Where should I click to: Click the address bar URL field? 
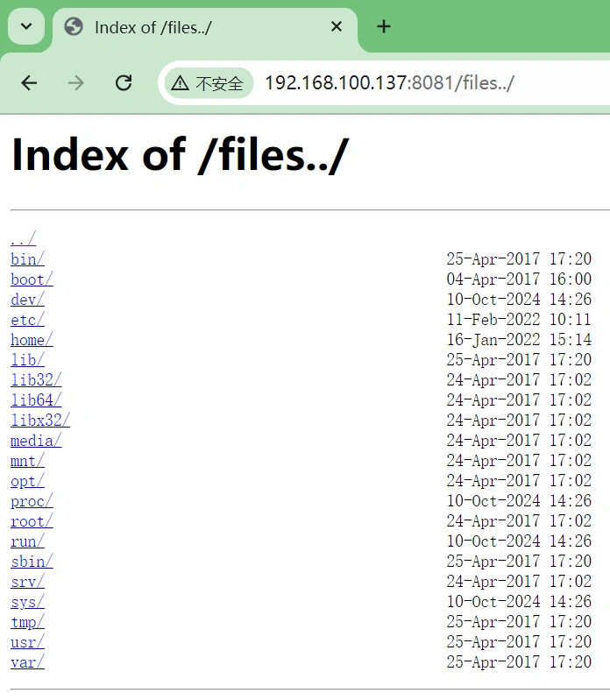point(421,83)
